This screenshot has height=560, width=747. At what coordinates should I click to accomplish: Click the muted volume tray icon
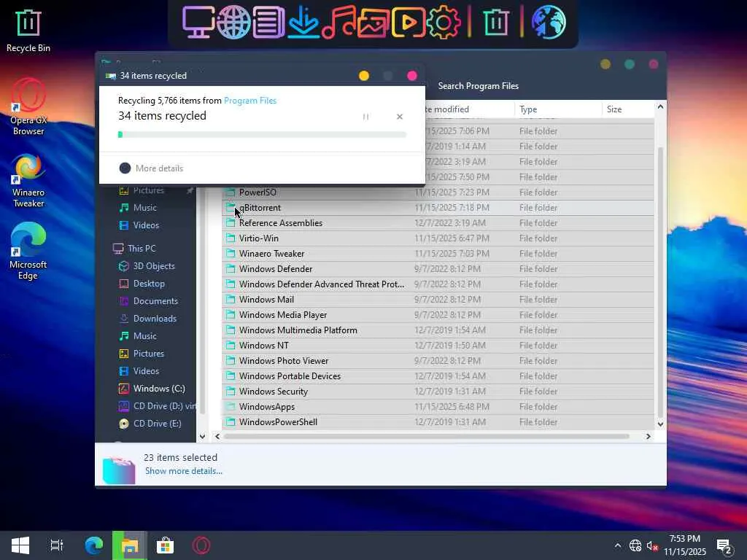click(x=652, y=545)
